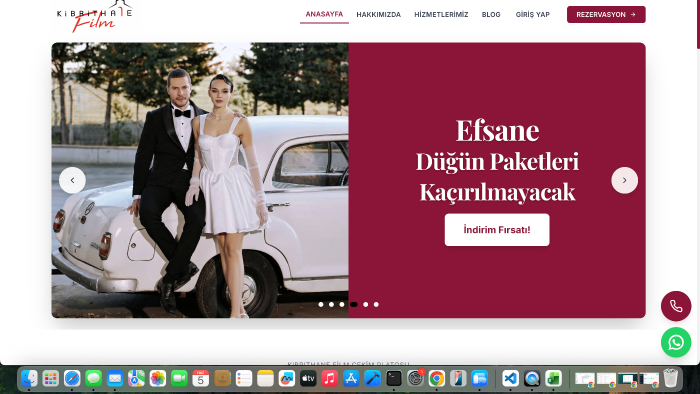Open Apple TV app in the Dock

pyautogui.click(x=308, y=379)
